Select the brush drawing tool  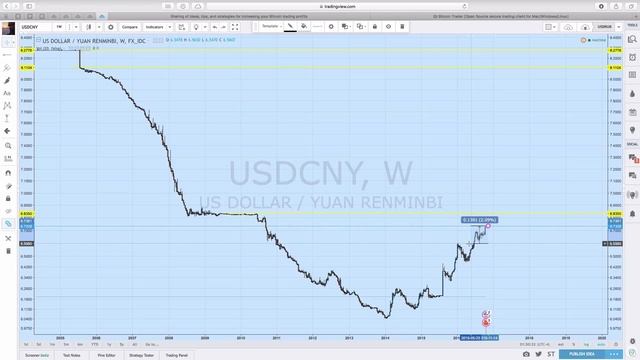[7, 80]
